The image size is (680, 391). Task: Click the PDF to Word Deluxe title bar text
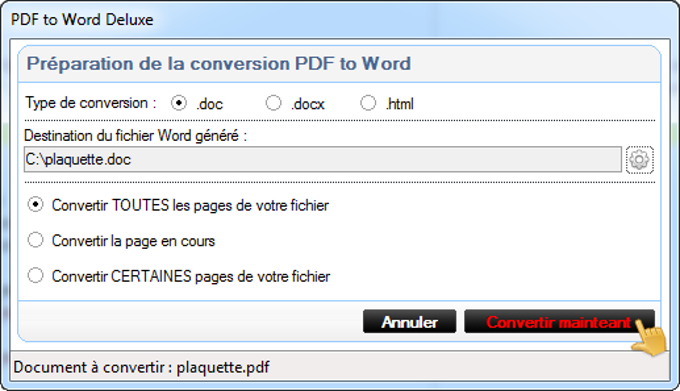(82, 20)
